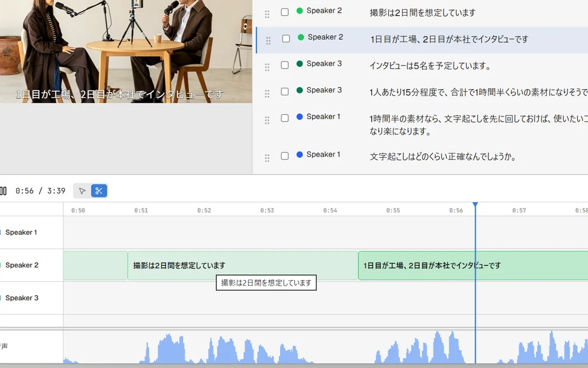588x368 pixels.
Task: Check the box for 1時間半の素材なら row
Action: 284,118
